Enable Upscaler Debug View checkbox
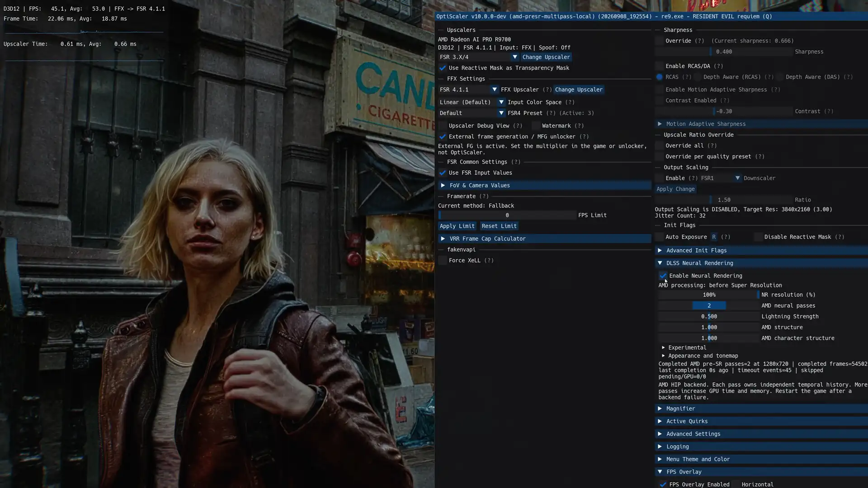 pos(443,126)
